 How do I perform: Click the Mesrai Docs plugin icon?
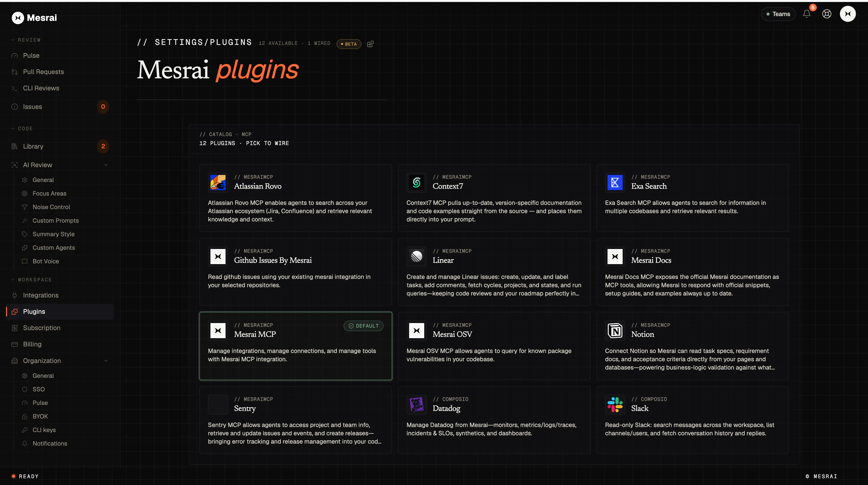(x=615, y=256)
